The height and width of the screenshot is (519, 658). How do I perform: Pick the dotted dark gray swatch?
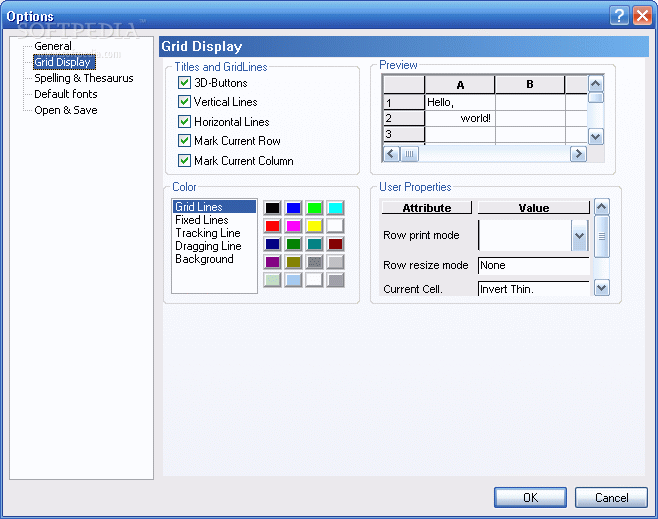click(x=314, y=262)
